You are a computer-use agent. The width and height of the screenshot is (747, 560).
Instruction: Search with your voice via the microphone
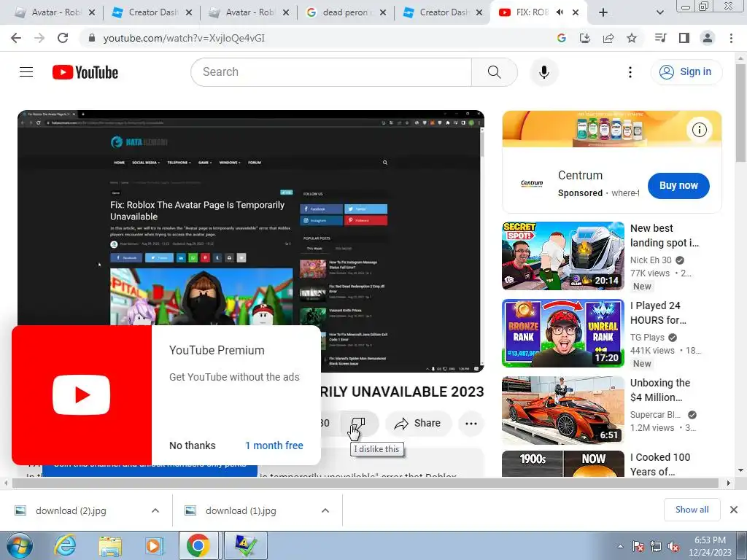544,72
